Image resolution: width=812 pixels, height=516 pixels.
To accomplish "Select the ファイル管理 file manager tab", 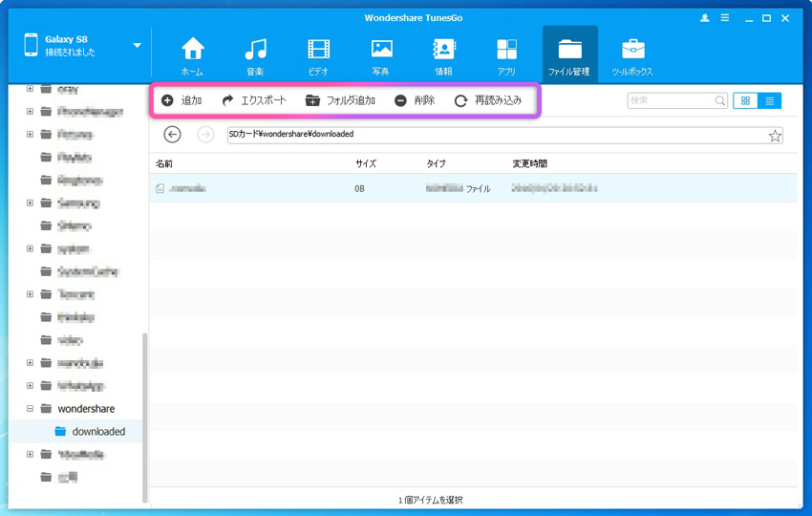I will tap(569, 54).
